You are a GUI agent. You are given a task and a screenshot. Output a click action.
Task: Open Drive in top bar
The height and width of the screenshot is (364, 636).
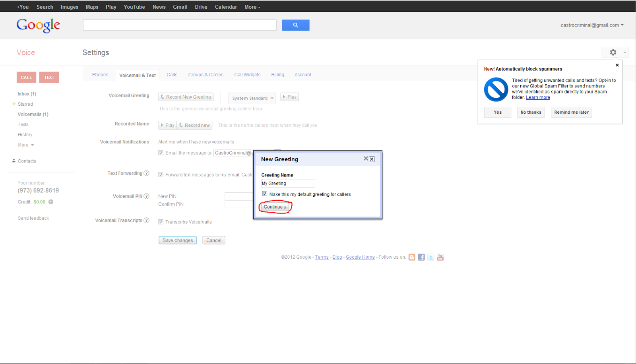201,7
